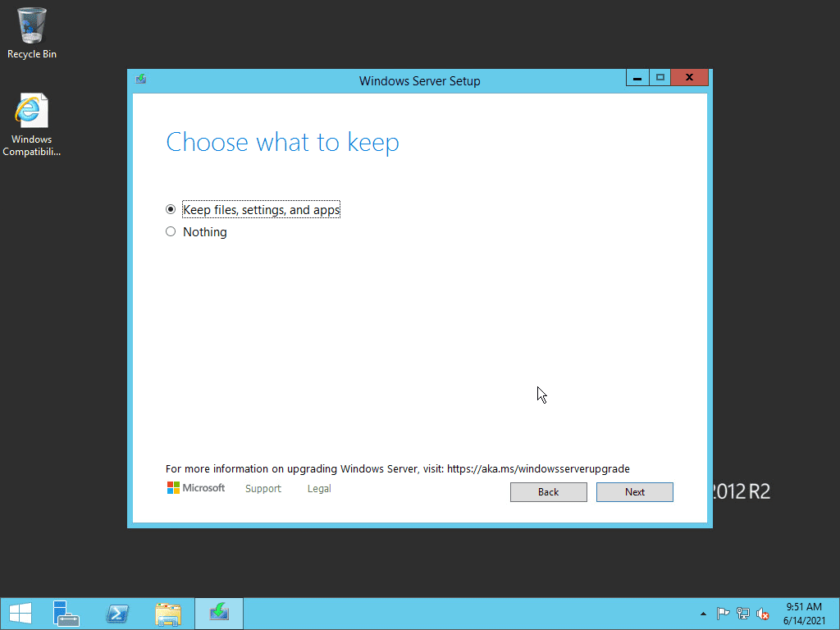Click the setup icon in the title bar

[x=140, y=79]
